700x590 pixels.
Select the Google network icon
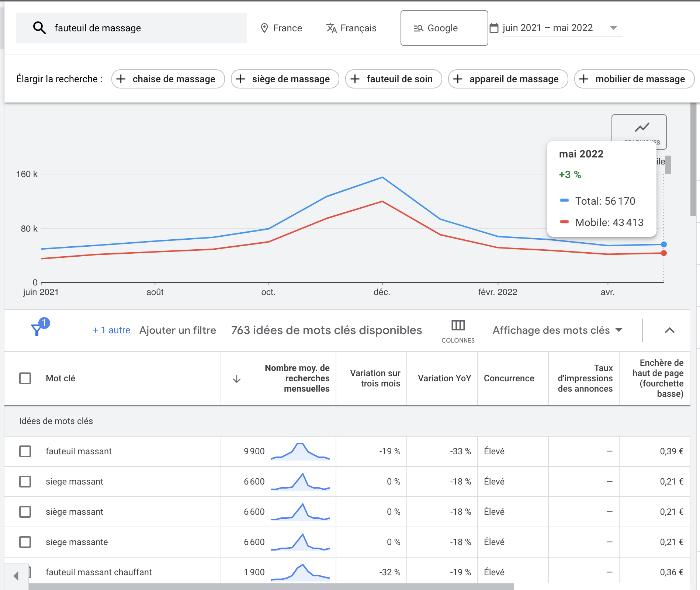point(418,28)
